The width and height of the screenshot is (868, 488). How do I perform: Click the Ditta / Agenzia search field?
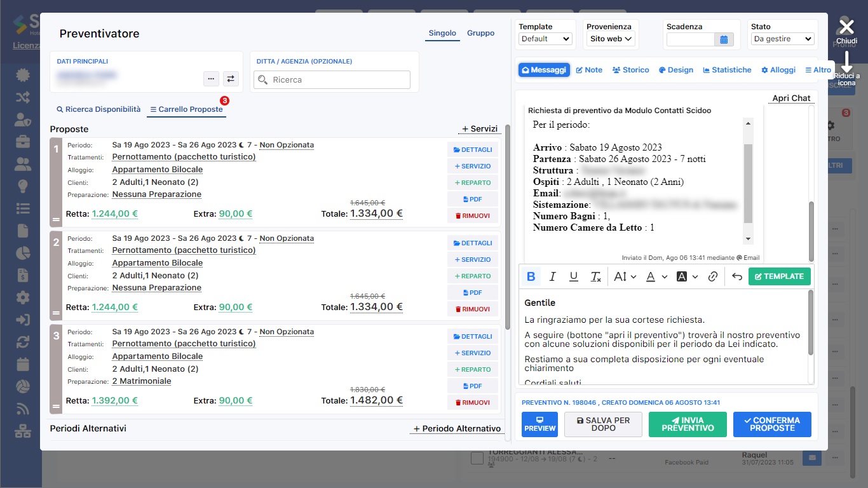332,79
